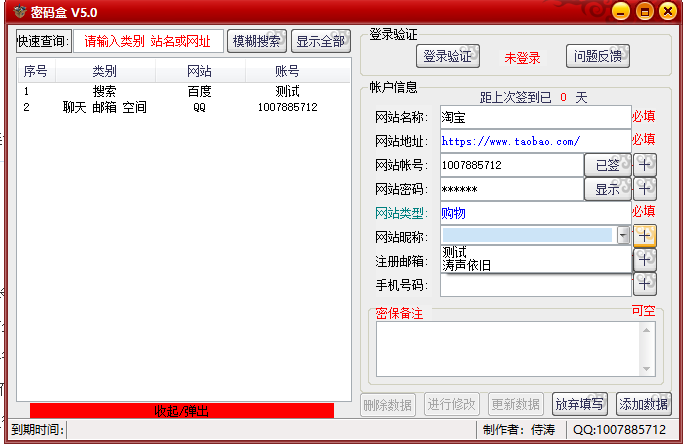Click the 测试 account cell in list
The height and width of the screenshot is (444, 683).
[x=287, y=91]
